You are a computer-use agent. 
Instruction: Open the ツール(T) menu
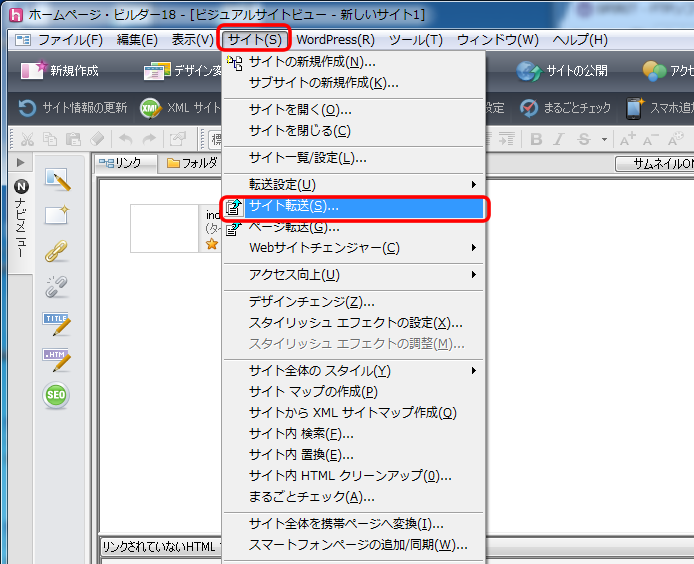click(416, 40)
